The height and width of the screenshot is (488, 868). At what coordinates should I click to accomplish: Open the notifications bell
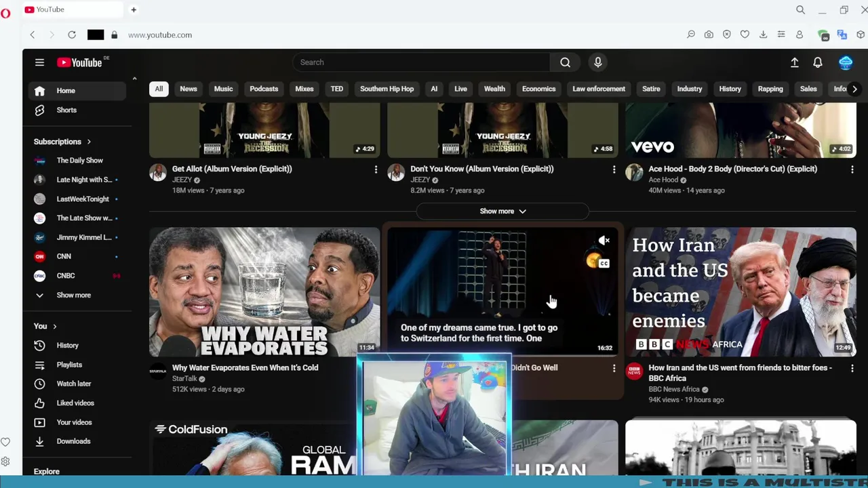click(x=818, y=62)
